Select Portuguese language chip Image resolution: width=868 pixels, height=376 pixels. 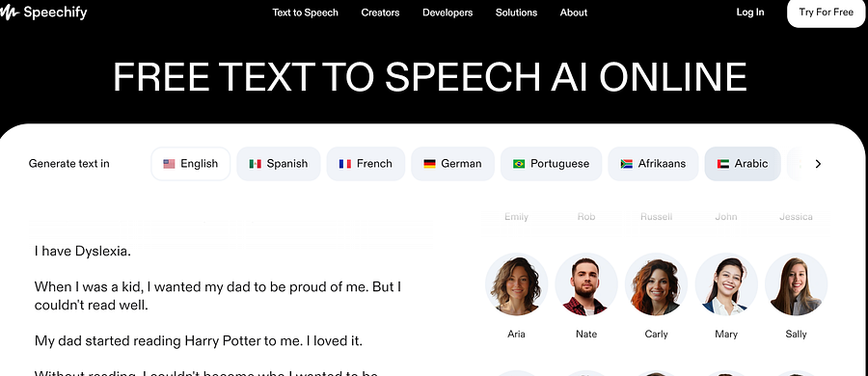click(x=551, y=164)
